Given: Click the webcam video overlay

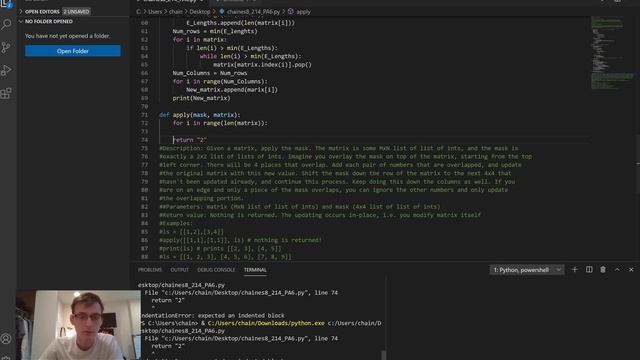Looking at the screenshot, I should tap(78, 325).
